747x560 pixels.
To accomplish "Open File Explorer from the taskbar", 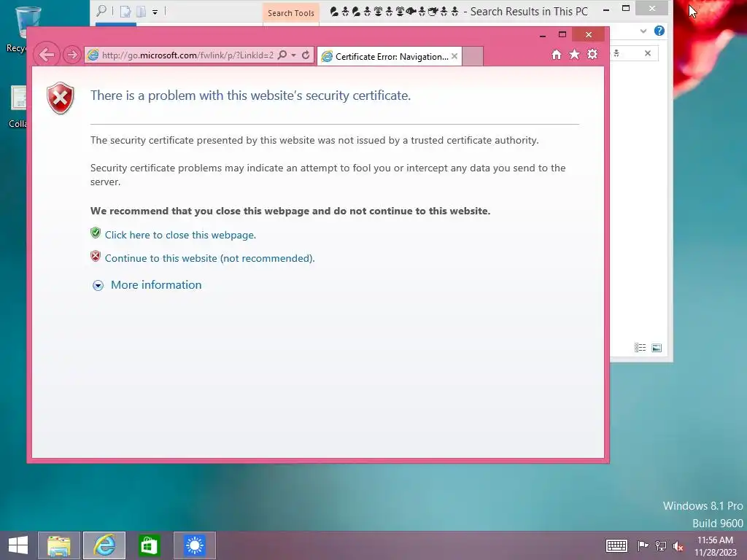I will click(x=59, y=545).
